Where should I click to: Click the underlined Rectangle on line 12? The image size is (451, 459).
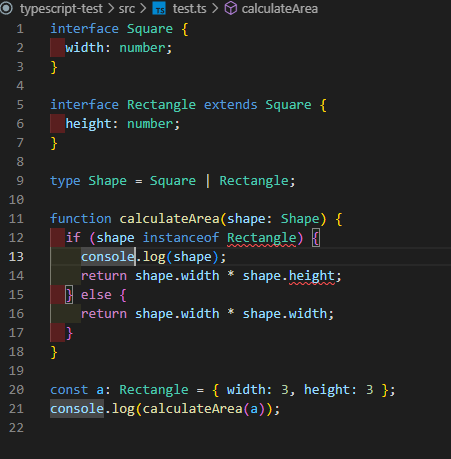(x=261, y=238)
